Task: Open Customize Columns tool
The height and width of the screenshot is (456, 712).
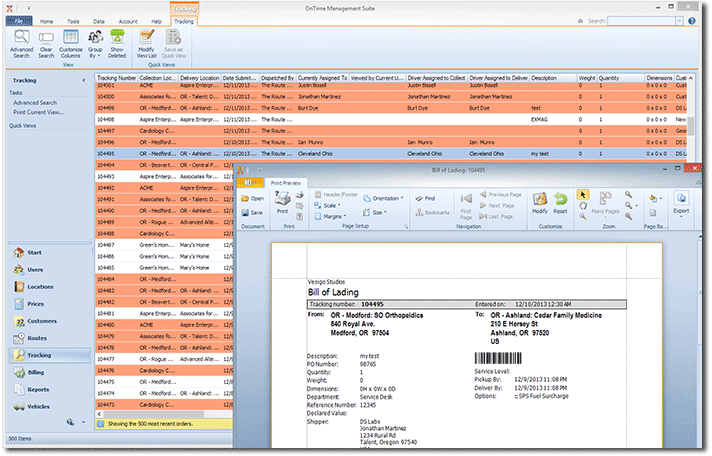Action: tap(70, 44)
